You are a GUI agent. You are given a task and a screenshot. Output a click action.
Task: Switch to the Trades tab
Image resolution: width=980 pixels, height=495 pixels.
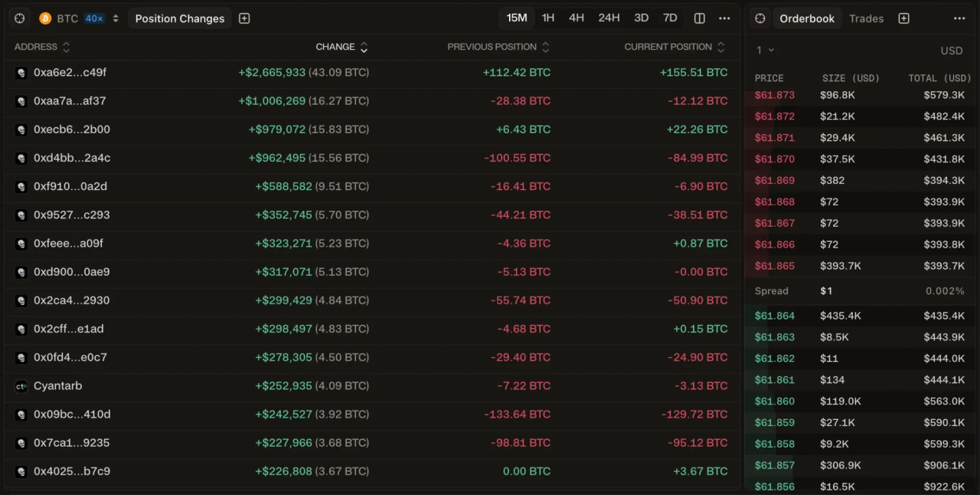click(866, 18)
